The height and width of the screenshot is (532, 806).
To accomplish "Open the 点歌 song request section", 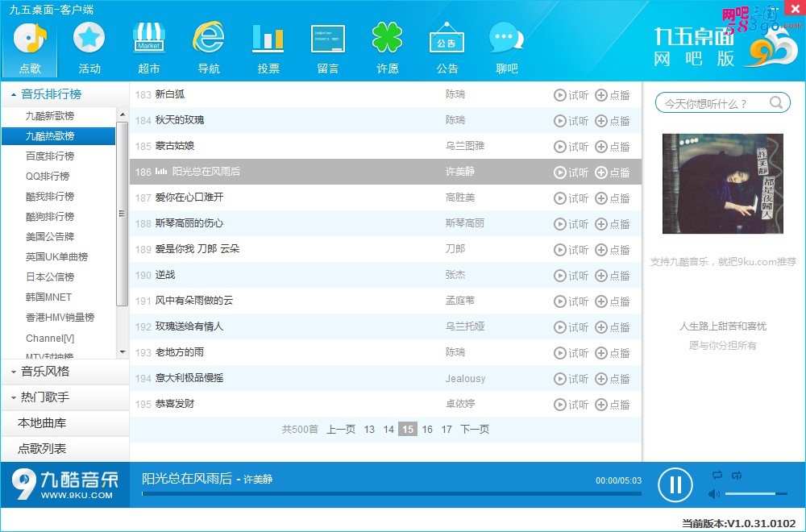I will 30,48.
